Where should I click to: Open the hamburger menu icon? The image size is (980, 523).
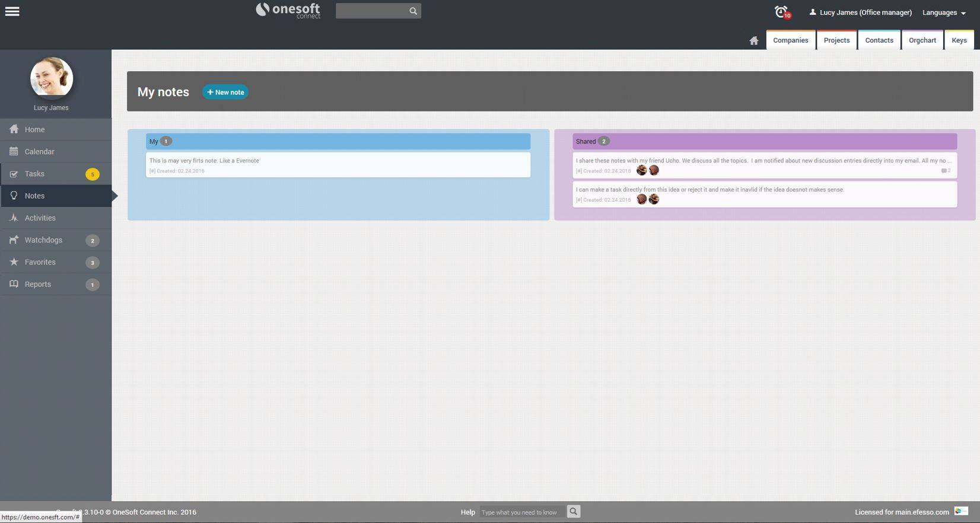12,11
